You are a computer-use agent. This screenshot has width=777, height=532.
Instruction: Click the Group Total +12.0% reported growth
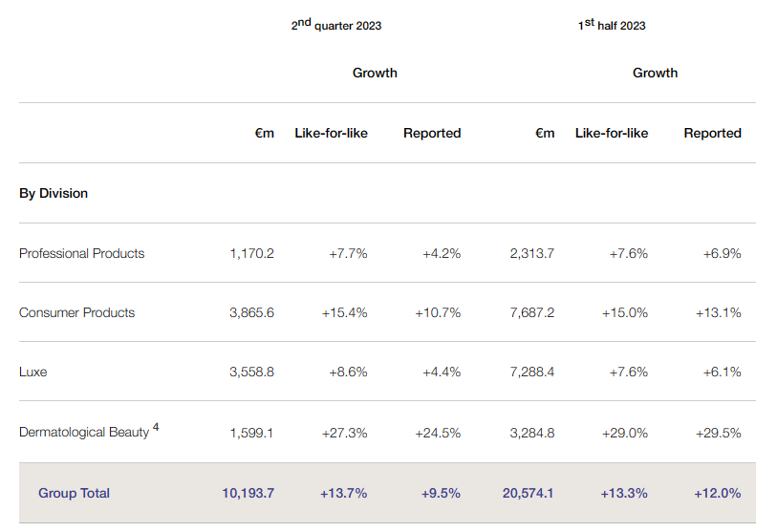717,493
